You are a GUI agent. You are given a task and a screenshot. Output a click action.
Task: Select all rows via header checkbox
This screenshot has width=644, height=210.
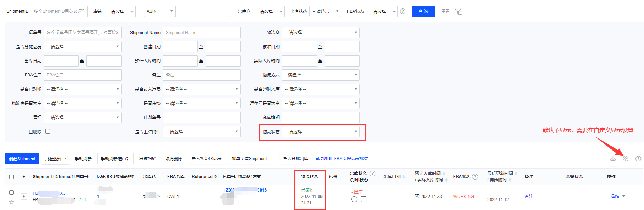[12, 177]
